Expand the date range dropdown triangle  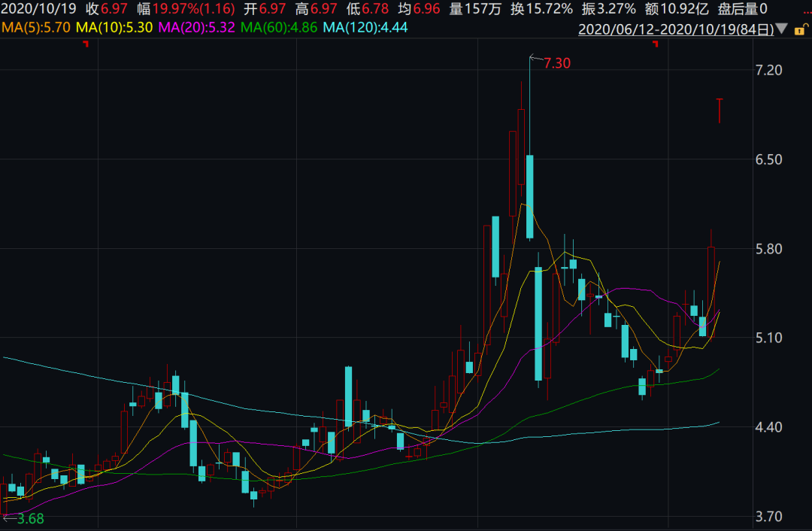click(x=782, y=29)
